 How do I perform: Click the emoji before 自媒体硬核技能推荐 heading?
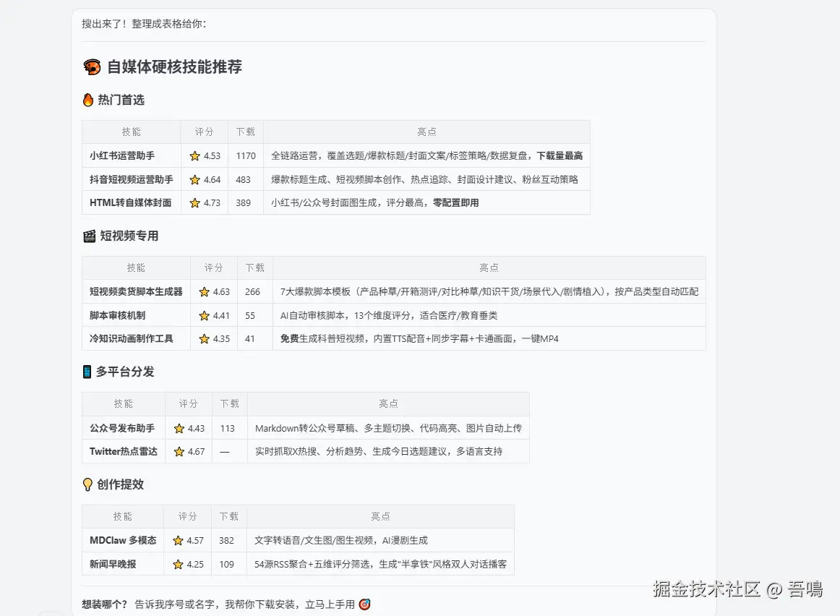click(x=92, y=67)
